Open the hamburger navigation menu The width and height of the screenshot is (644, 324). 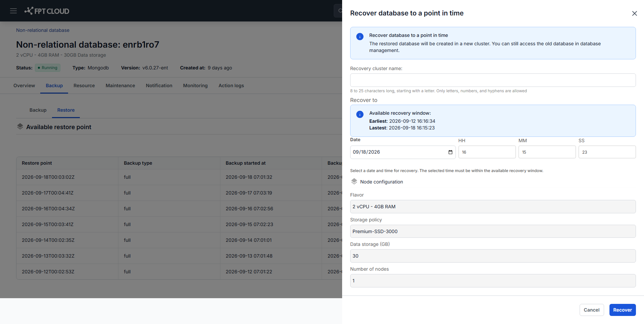13,11
